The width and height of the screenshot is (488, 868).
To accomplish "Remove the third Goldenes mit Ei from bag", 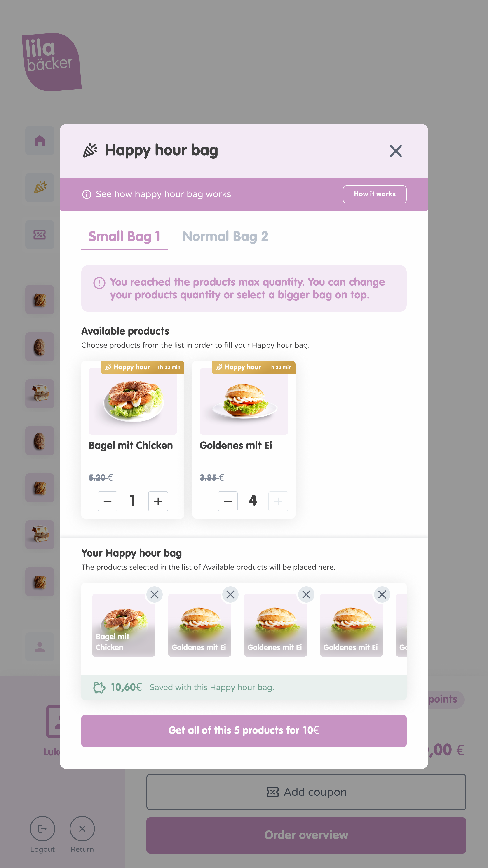I will (382, 594).
